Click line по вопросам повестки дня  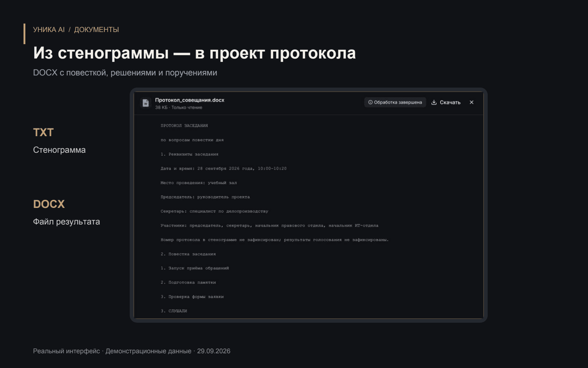192,140
